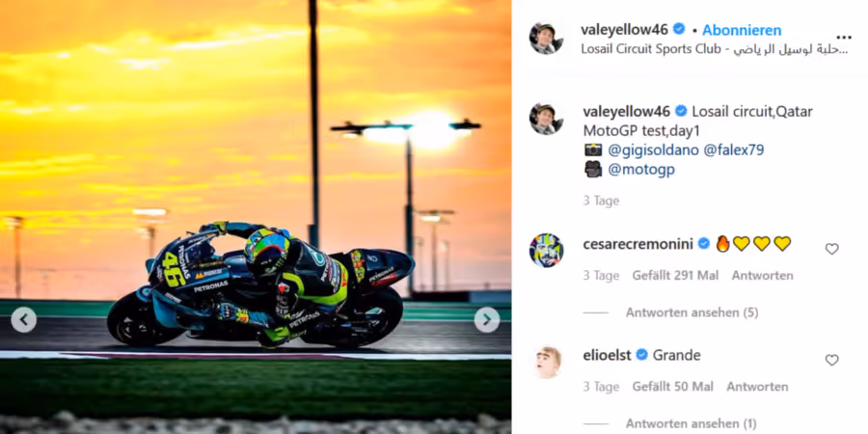868x434 pixels.
Task: Reply to elioelst's comment via Antworten
Action: (757, 387)
